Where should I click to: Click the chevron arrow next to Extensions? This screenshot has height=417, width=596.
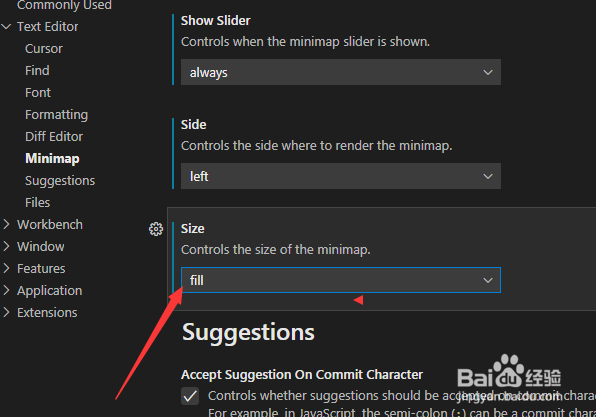click(x=6, y=312)
